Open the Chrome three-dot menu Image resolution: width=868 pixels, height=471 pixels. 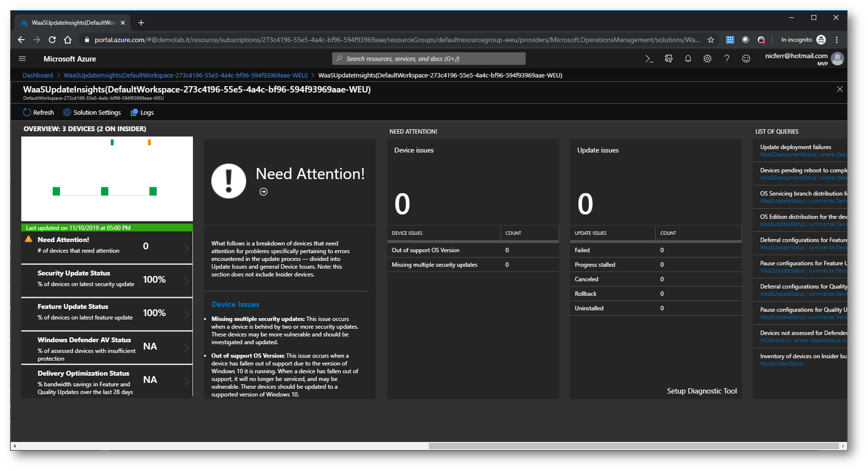837,40
